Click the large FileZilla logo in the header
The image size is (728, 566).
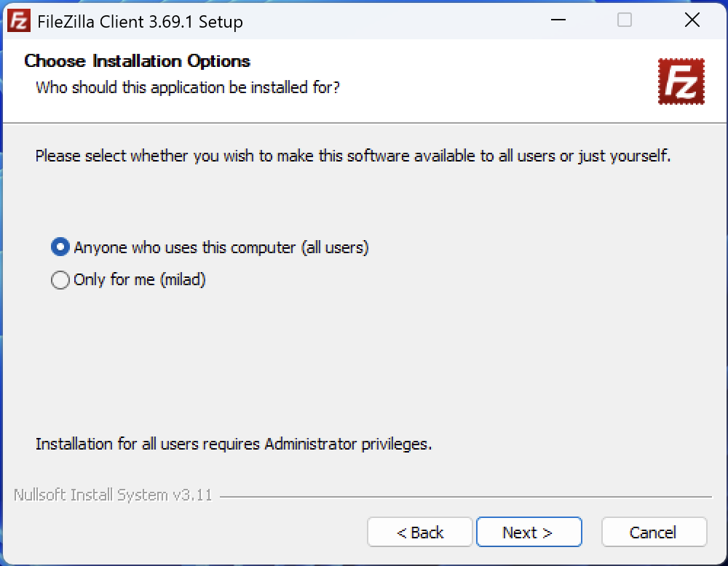coord(681,81)
